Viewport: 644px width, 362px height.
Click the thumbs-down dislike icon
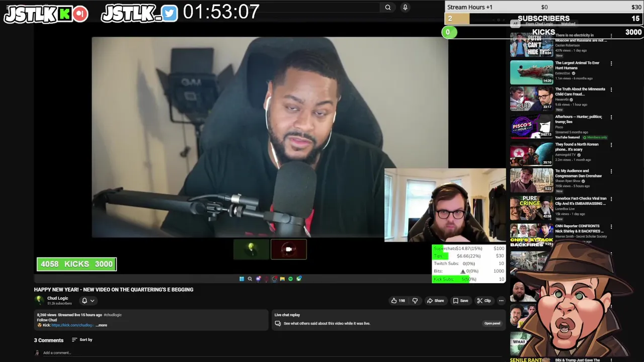click(x=415, y=301)
